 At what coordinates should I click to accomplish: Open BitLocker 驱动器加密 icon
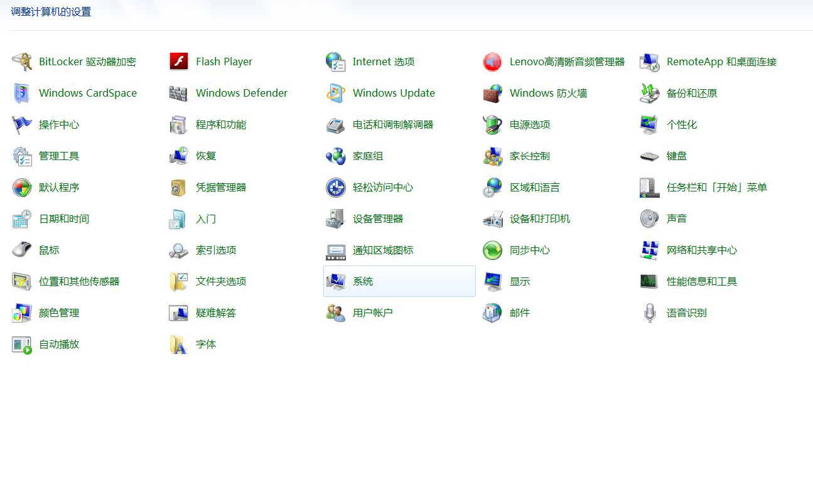22,62
